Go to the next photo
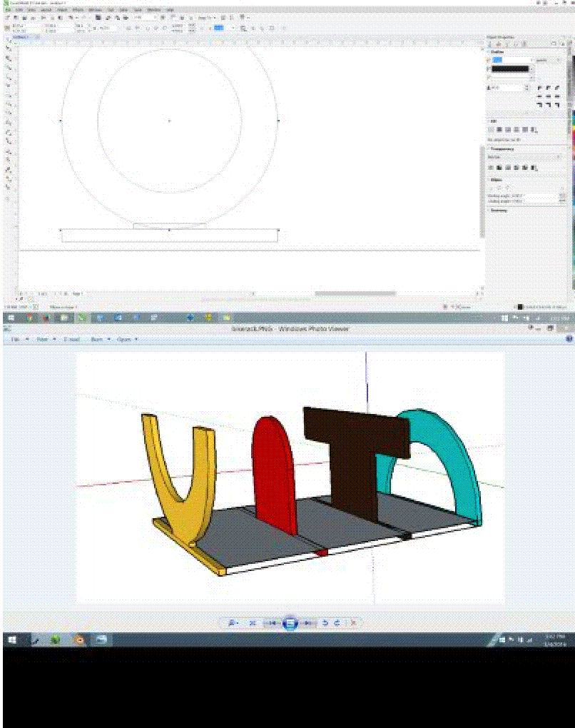 tap(307, 623)
